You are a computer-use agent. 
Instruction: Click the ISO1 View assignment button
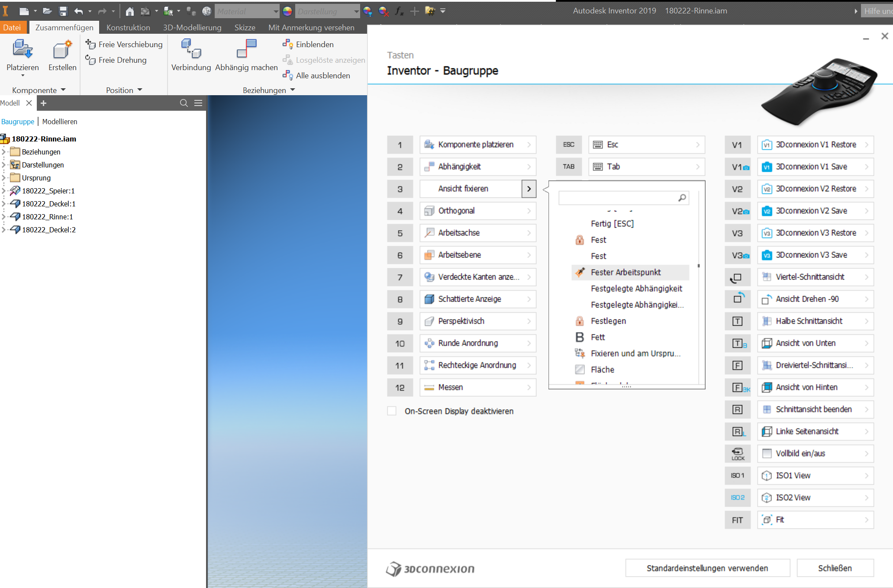816,476
